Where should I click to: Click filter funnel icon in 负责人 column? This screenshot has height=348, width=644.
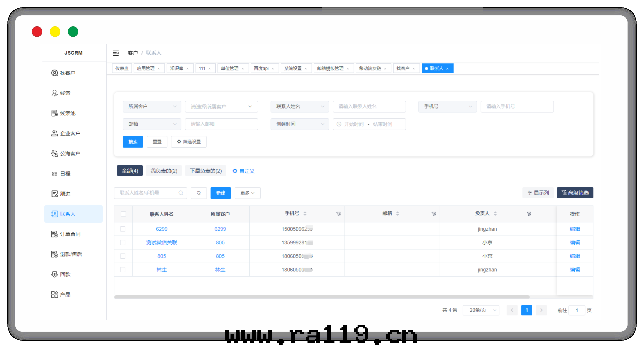click(x=529, y=214)
